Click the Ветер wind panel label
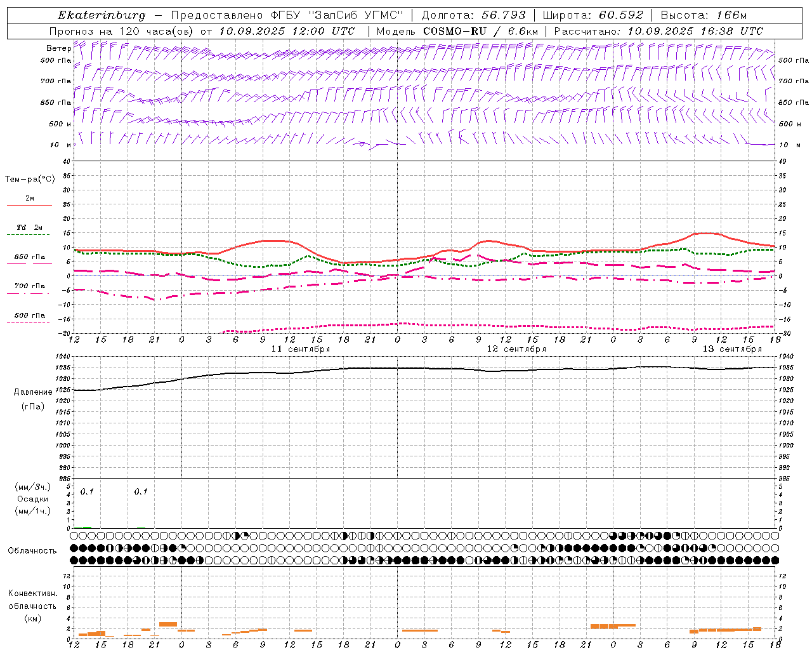The height and width of the screenshot is (650, 812). tap(58, 48)
